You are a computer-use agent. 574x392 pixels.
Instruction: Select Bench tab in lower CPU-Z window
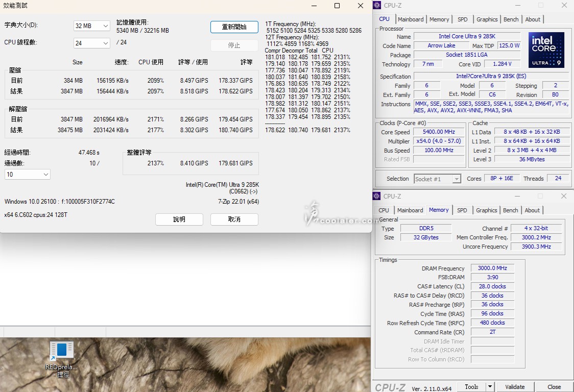click(510, 210)
